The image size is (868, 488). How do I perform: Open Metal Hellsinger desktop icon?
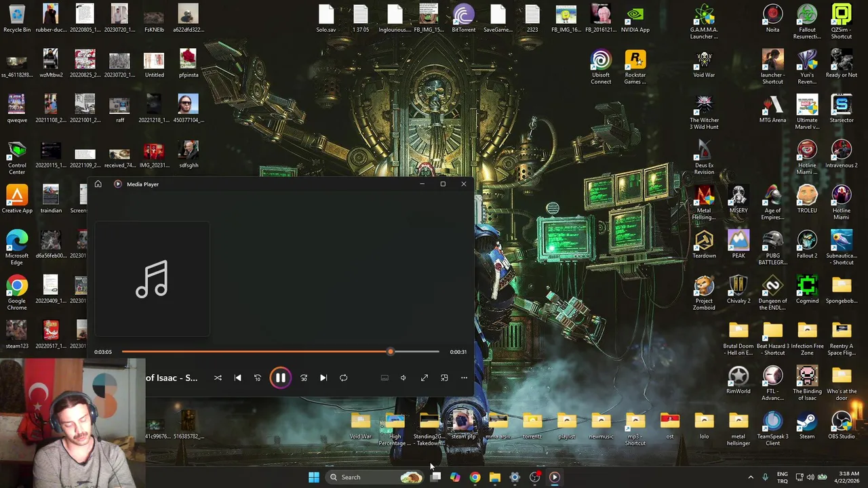(x=704, y=203)
